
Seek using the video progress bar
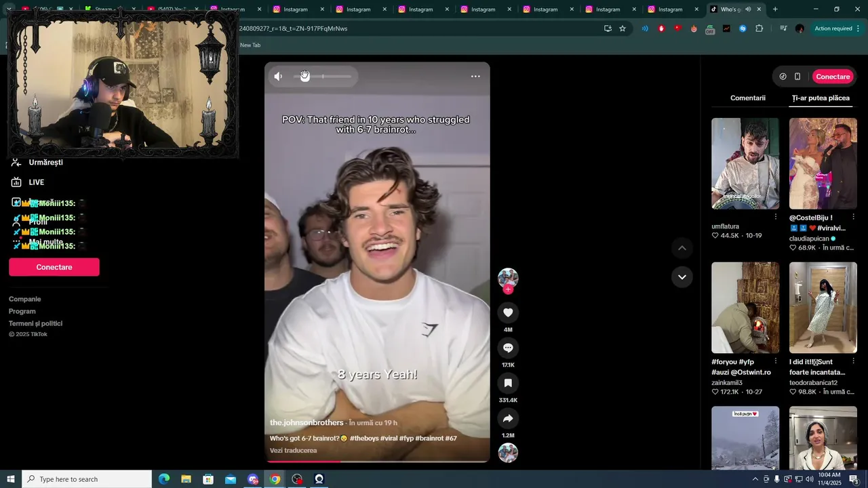coord(377,462)
